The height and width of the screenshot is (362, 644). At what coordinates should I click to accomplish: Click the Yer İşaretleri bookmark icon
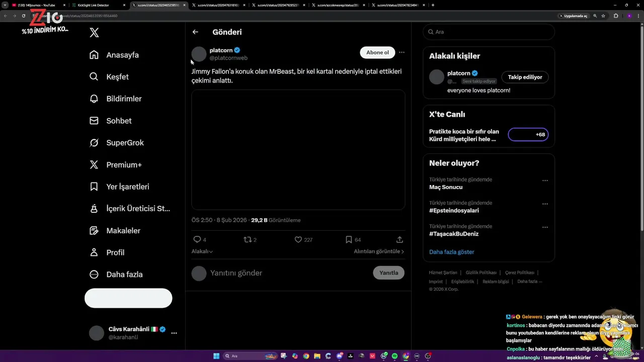pos(94,187)
